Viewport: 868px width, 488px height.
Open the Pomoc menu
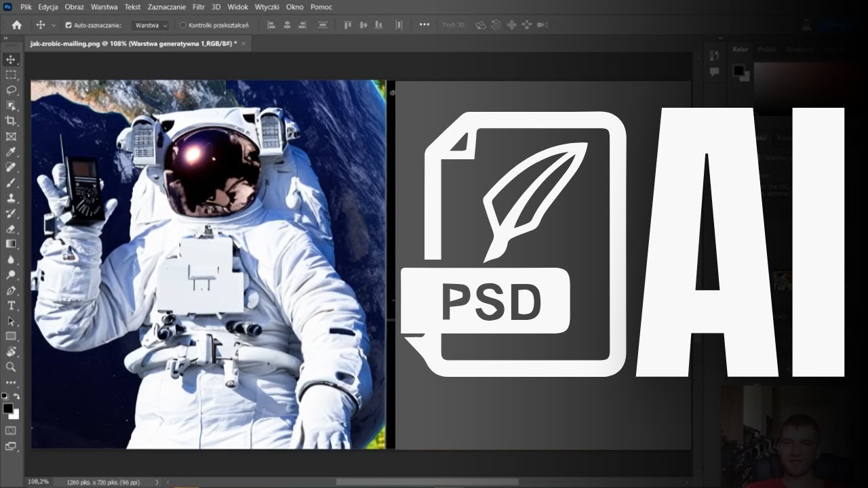click(x=321, y=7)
